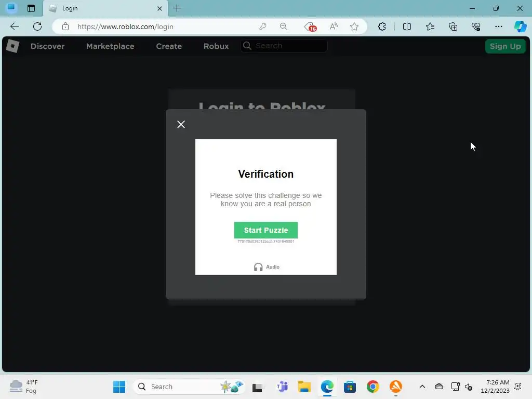
Task: Open Google Chrome from taskbar
Action: pyautogui.click(x=373, y=387)
